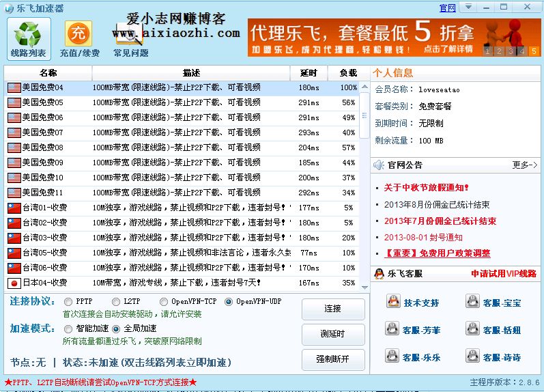The width and height of the screenshot is (544, 392).
Task: Open the 官网 link in title bar
Action: pyautogui.click(x=448, y=8)
